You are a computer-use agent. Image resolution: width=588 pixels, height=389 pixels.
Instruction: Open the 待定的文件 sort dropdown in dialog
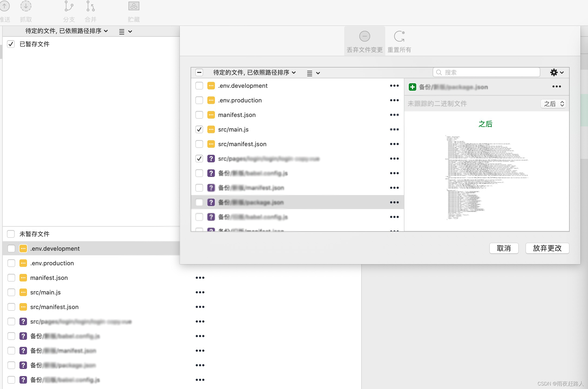[255, 72]
